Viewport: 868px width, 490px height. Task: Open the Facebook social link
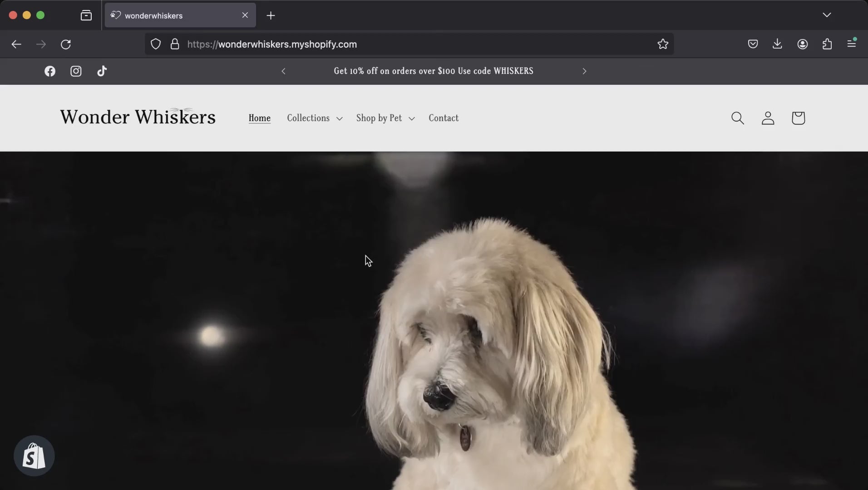pos(50,71)
